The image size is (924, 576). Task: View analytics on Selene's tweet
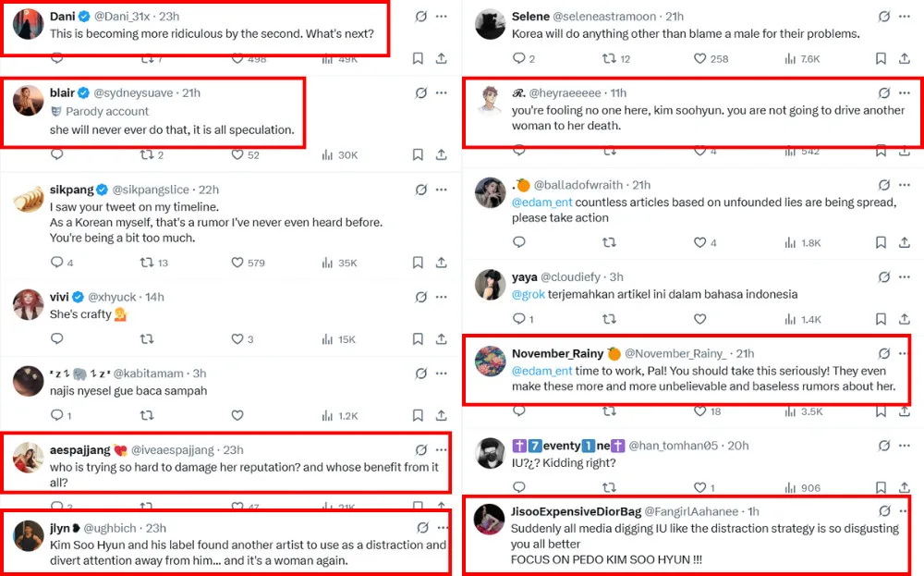790,59
